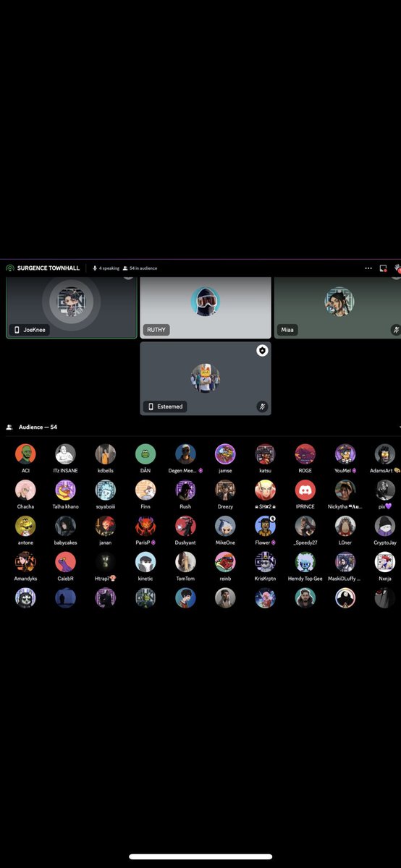Screen dimensions: 401x868
Task: Click the mobile phone icon on JoeKnee's tile
Action: 16,329
